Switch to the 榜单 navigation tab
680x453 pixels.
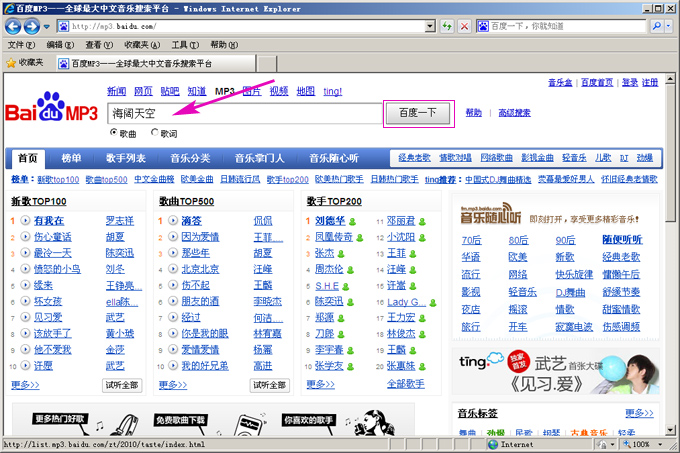(71, 158)
